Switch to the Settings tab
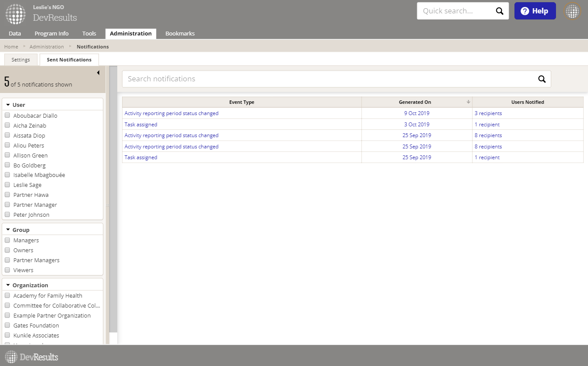The width and height of the screenshot is (588, 366). click(x=21, y=60)
